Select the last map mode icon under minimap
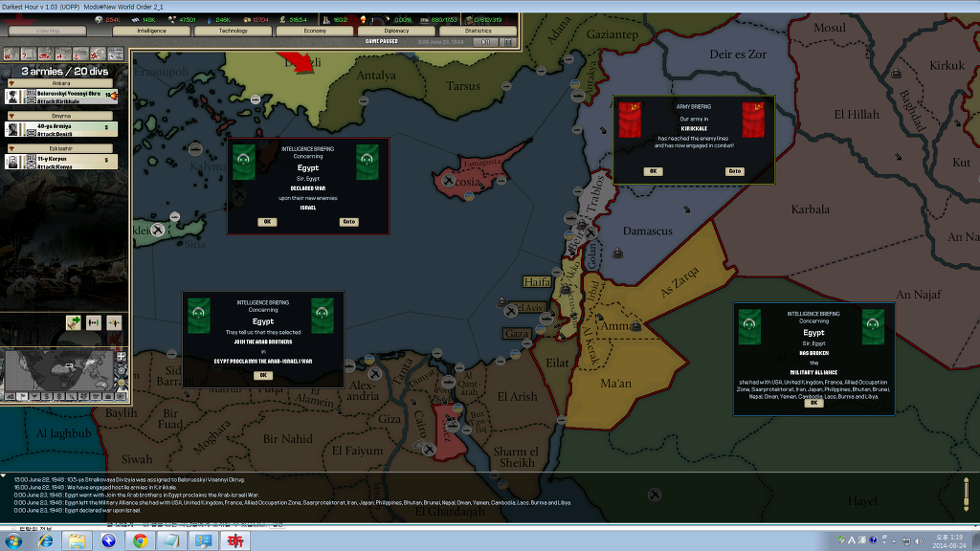Viewport: 980px width, 551px height. coord(120,396)
